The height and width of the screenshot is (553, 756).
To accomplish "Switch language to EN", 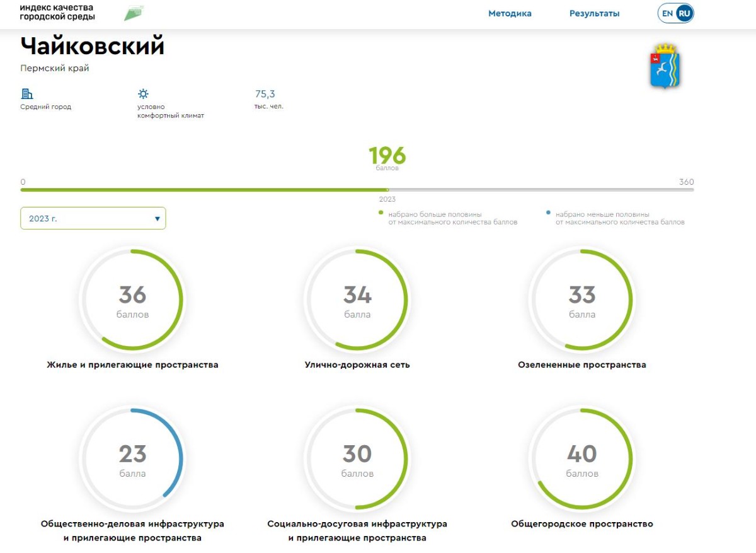I will (x=667, y=13).
